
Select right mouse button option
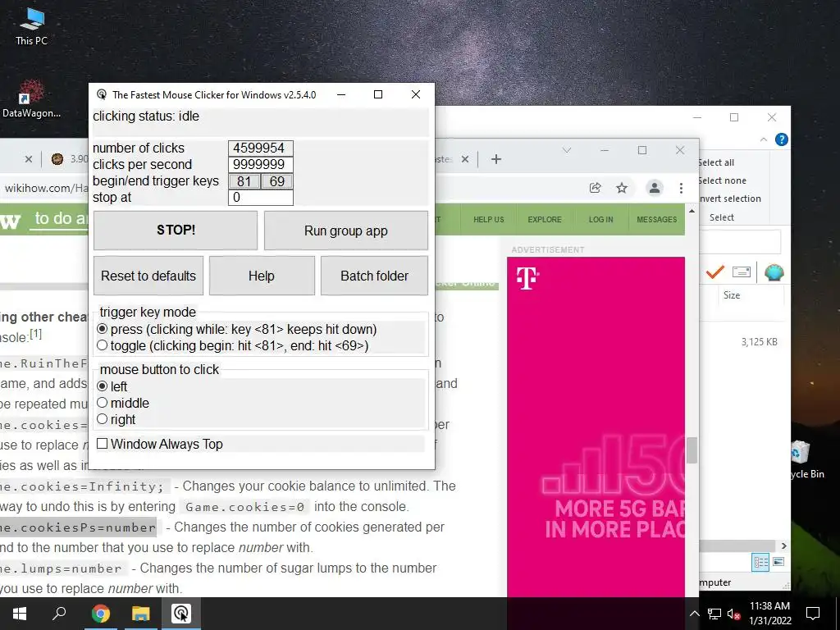point(103,419)
